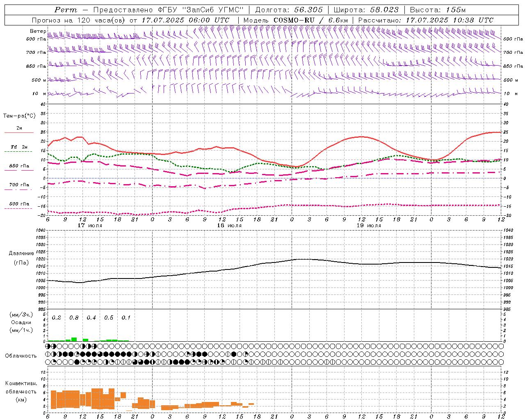Click the "2м" red temperature legend entry
525x420 pixels.
pos(19,128)
